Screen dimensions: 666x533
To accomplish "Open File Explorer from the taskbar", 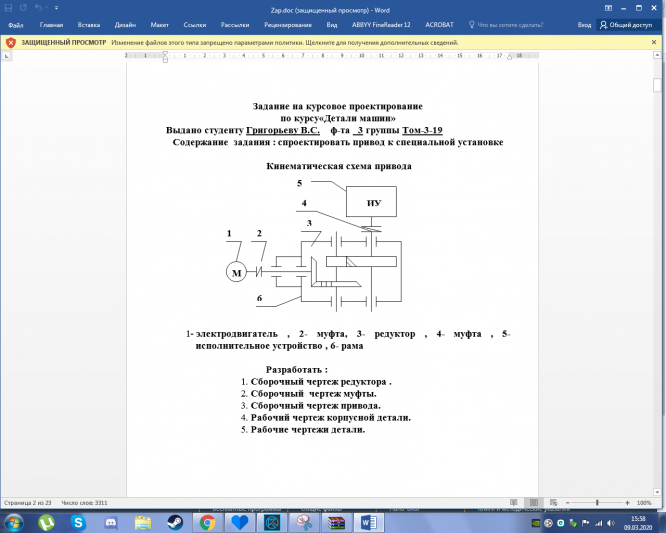I will [x=143, y=523].
